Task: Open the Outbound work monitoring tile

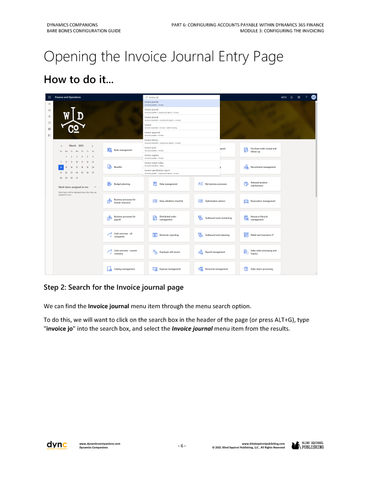Action: pos(215,218)
